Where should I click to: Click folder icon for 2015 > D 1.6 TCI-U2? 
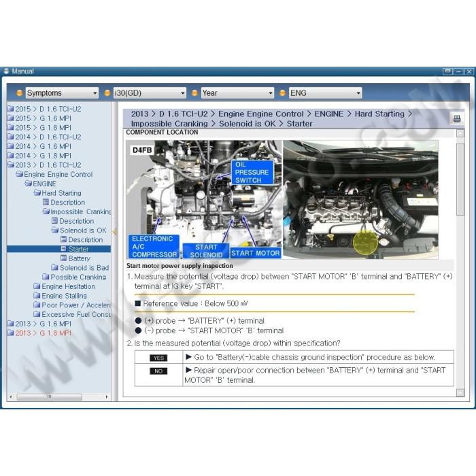point(10,109)
